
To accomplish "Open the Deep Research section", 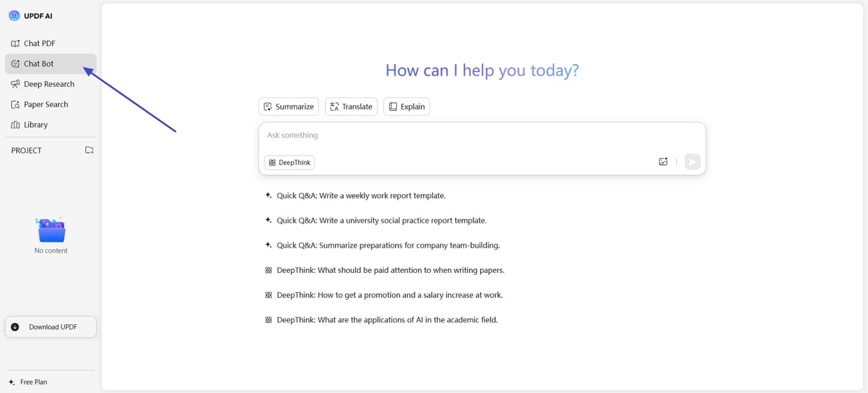I will tap(49, 84).
